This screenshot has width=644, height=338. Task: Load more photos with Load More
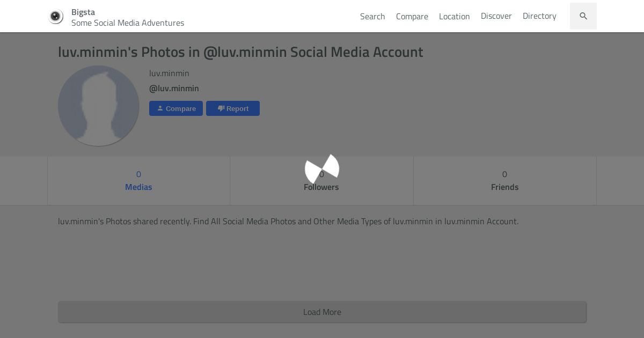pyautogui.click(x=322, y=312)
